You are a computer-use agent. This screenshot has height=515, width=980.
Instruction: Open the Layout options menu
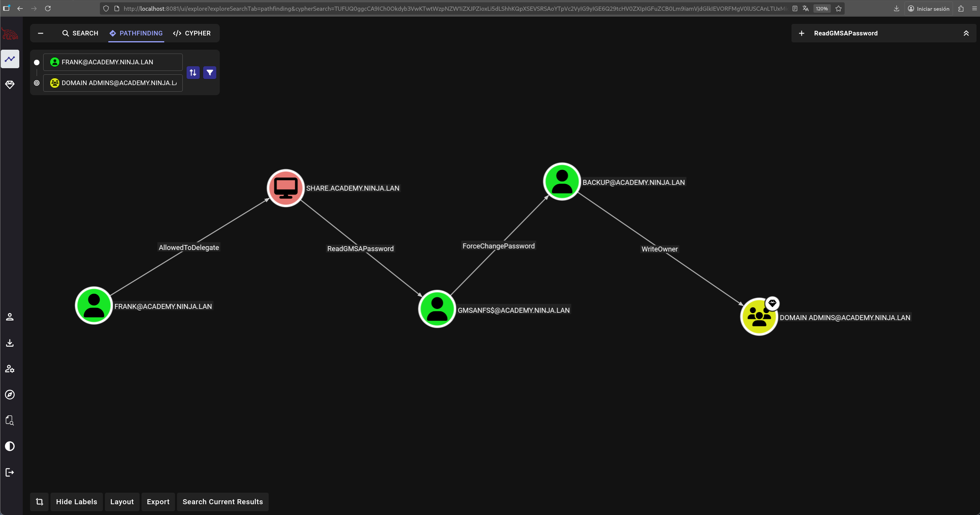[122, 502]
